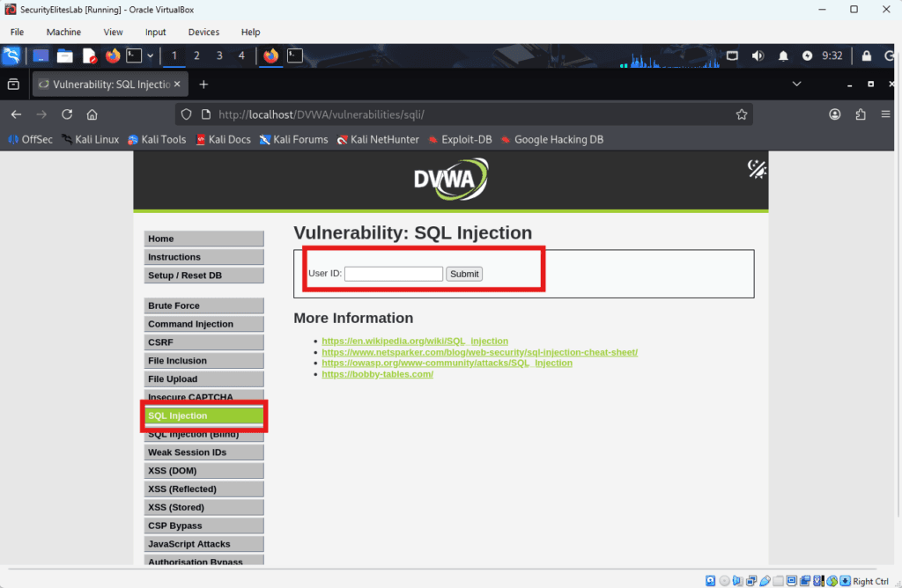
Task: Bookmark this page using the star icon
Action: [x=742, y=114]
